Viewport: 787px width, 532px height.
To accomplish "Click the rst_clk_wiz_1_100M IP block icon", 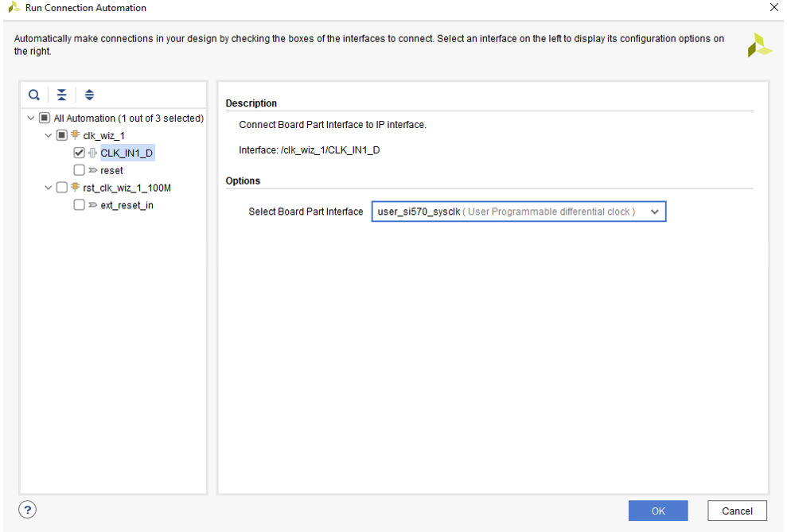I will 76,188.
